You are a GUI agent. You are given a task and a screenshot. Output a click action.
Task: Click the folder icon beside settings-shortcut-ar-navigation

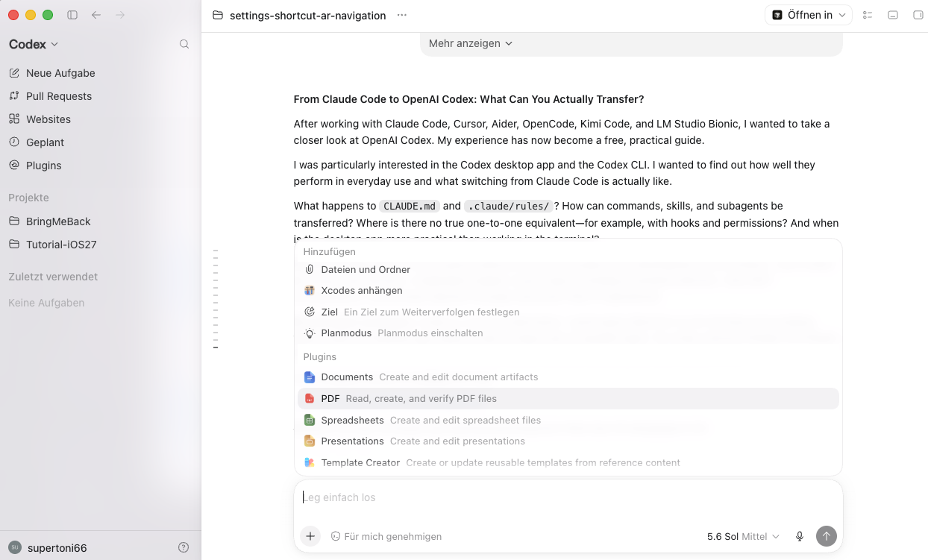pos(218,15)
